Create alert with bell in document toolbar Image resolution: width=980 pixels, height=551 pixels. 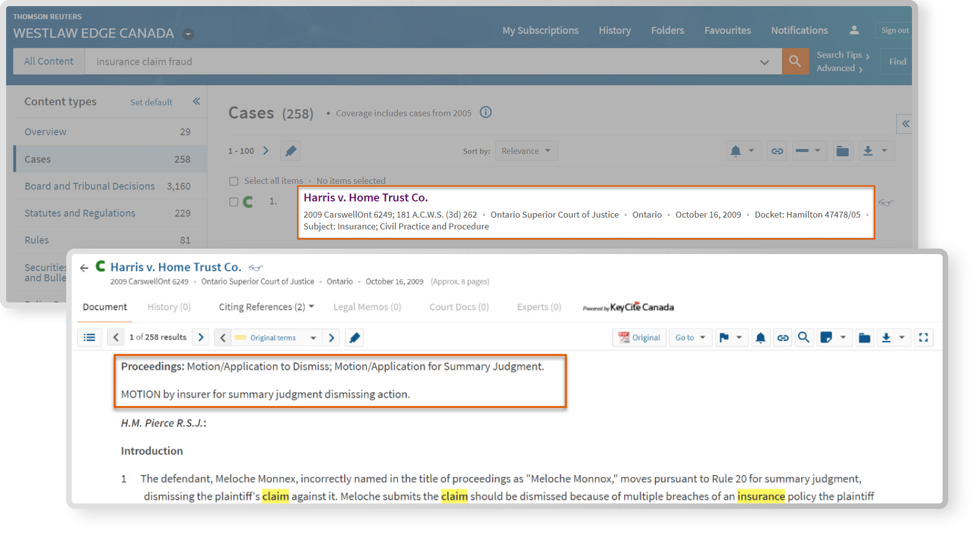pos(760,337)
